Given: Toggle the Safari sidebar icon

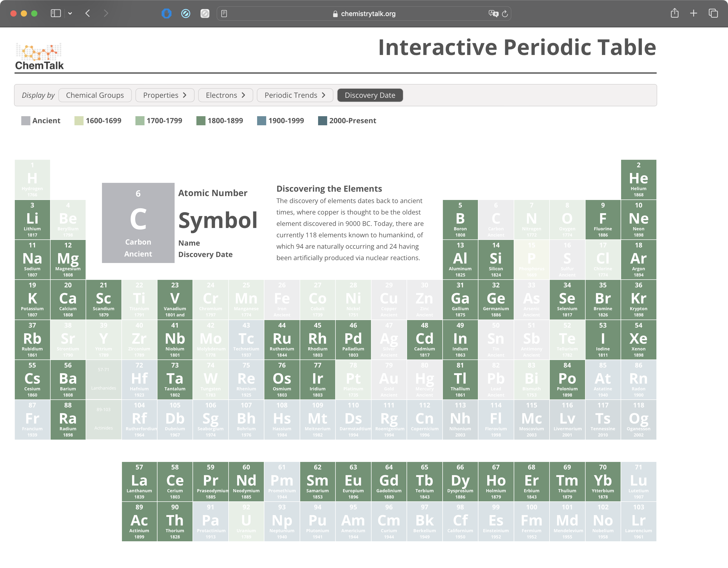Looking at the screenshot, I should click(56, 13).
